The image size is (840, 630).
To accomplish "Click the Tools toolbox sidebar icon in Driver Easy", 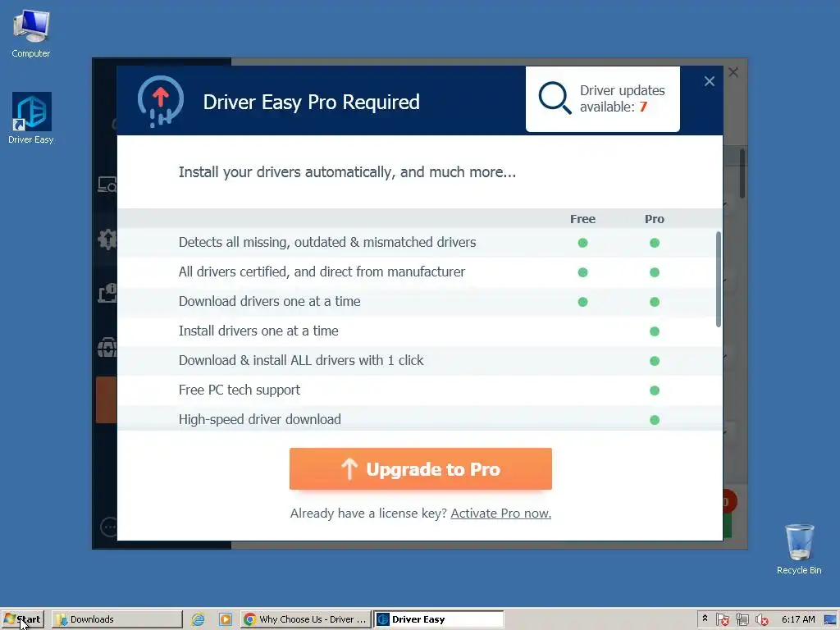I will pos(107,347).
